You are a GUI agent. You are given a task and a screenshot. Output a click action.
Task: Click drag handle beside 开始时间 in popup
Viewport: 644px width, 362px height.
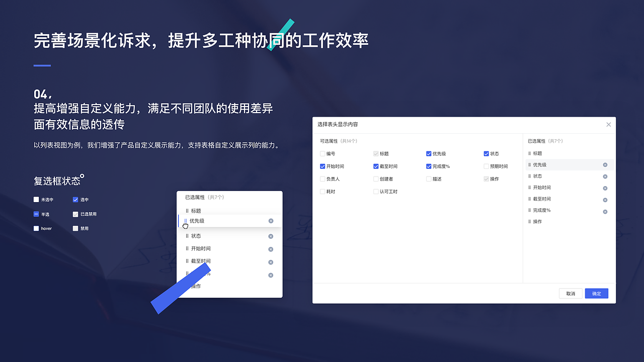tap(186, 248)
